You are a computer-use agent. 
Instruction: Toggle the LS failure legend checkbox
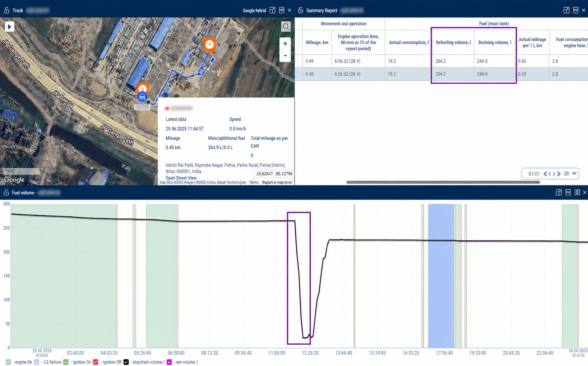pos(37,362)
